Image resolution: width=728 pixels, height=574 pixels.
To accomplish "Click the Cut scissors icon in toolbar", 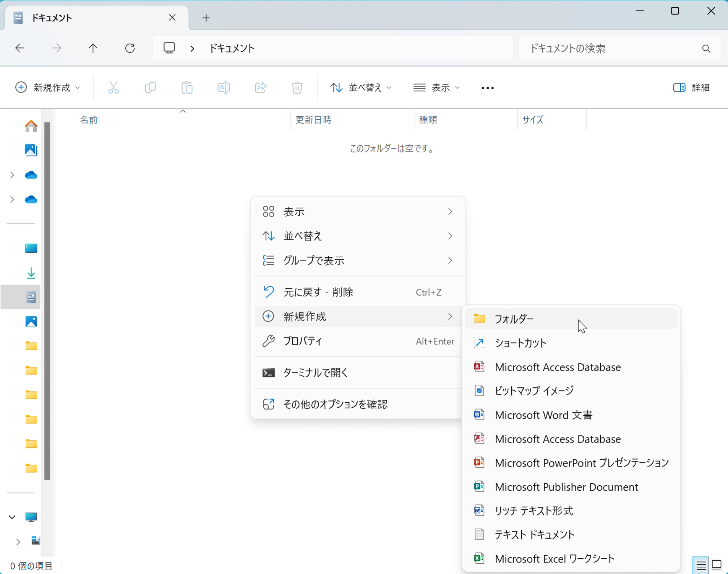I will click(113, 88).
